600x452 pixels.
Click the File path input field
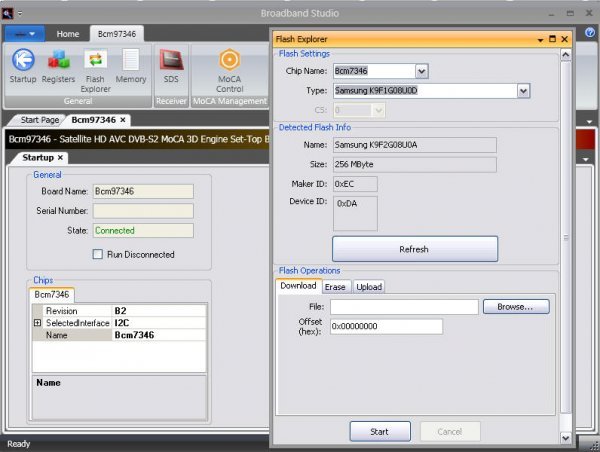pos(404,307)
